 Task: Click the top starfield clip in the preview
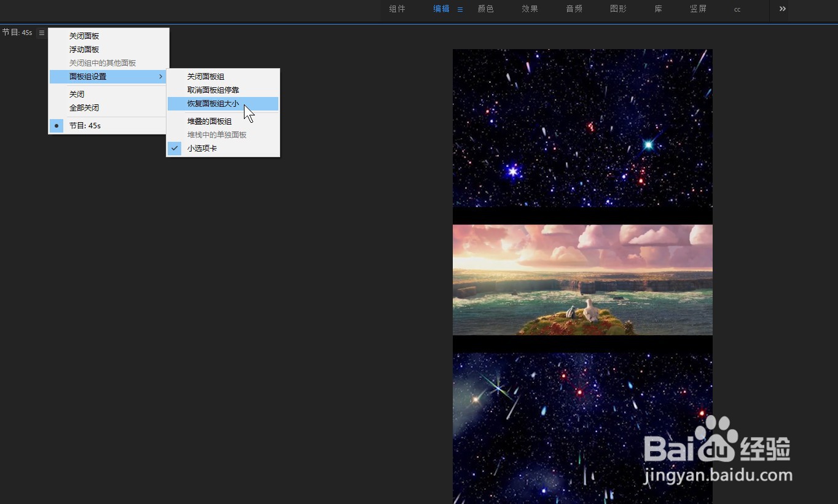click(x=582, y=128)
